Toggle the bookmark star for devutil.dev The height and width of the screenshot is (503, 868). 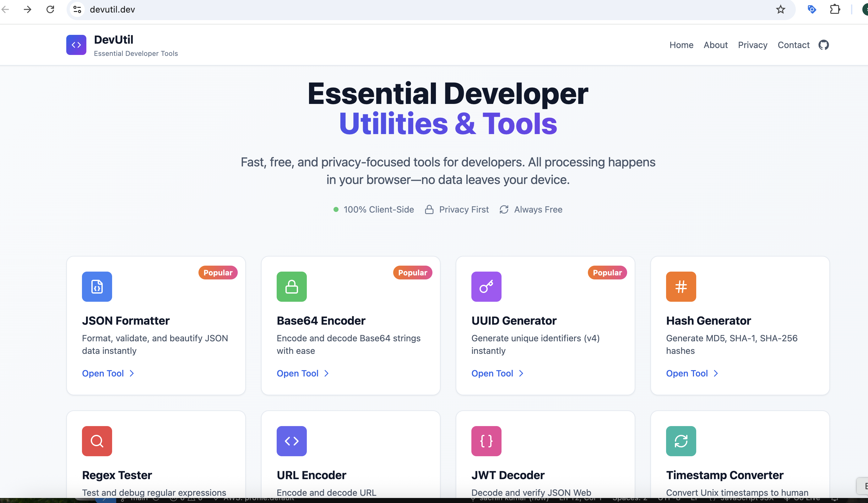coord(780,9)
